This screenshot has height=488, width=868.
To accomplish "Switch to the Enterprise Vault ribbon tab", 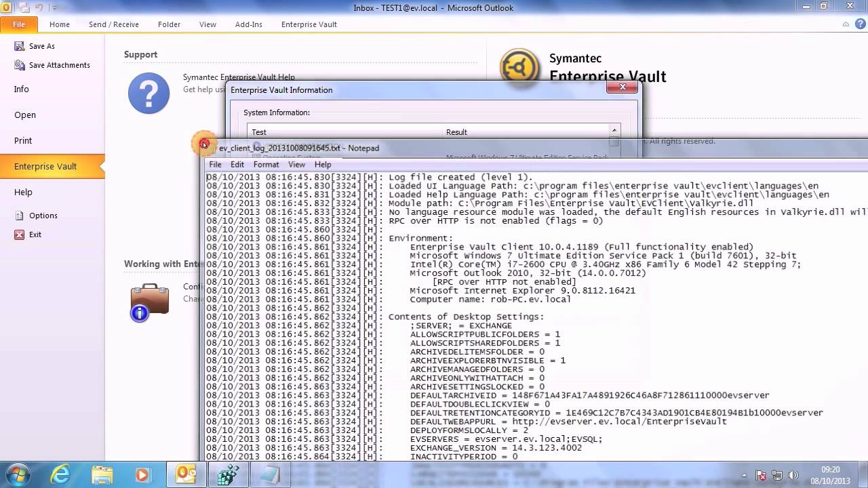I will (x=309, y=24).
